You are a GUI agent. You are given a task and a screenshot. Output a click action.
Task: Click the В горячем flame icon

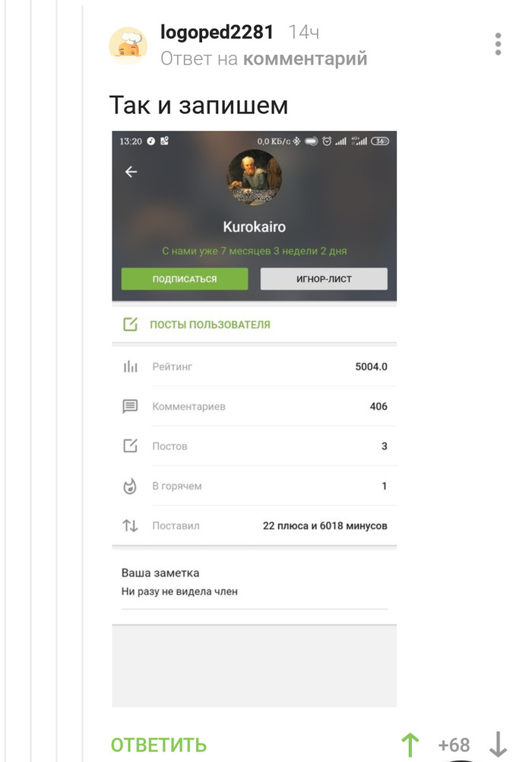pyautogui.click(x=130, y=485)
